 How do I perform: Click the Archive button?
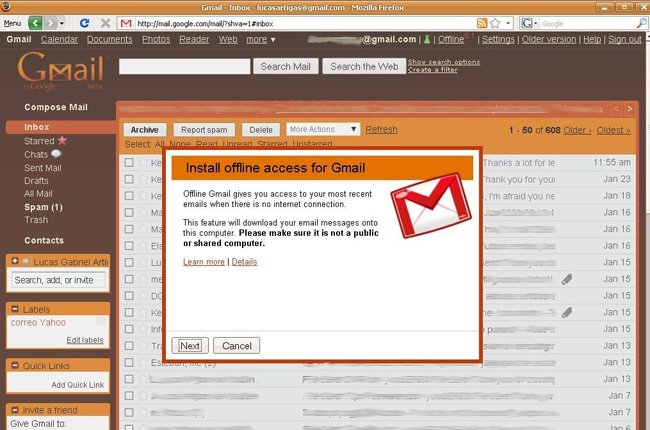[144, 130]
